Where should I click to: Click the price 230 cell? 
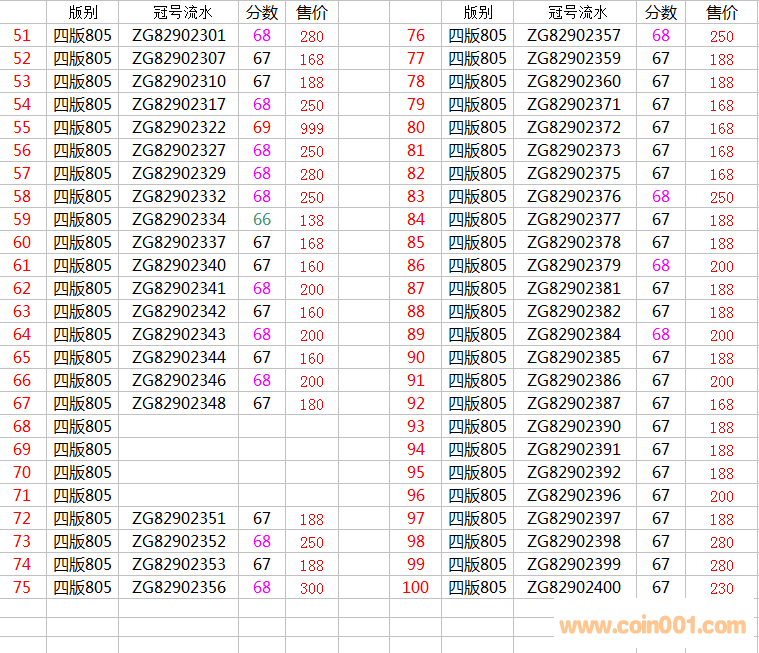coord(721,588)
